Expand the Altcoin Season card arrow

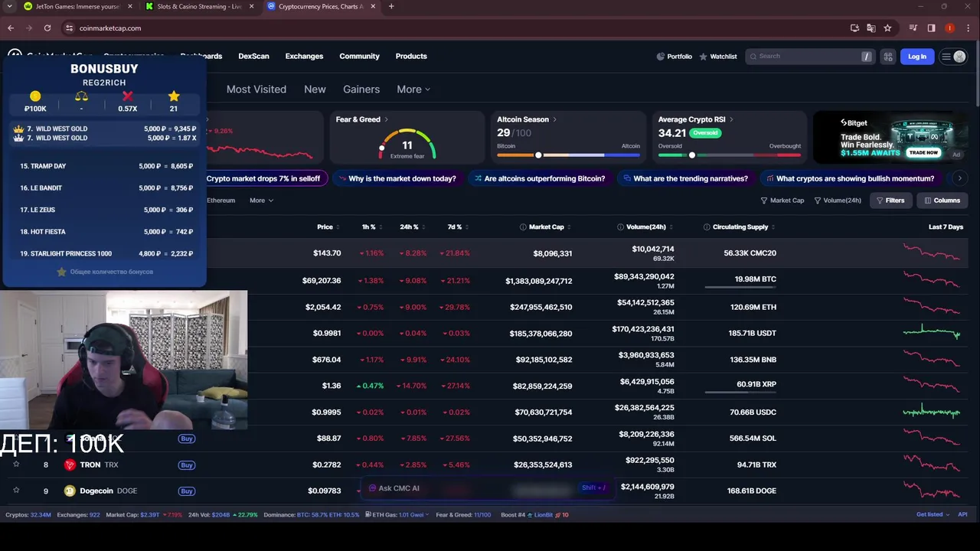click(x=554, y=119)
